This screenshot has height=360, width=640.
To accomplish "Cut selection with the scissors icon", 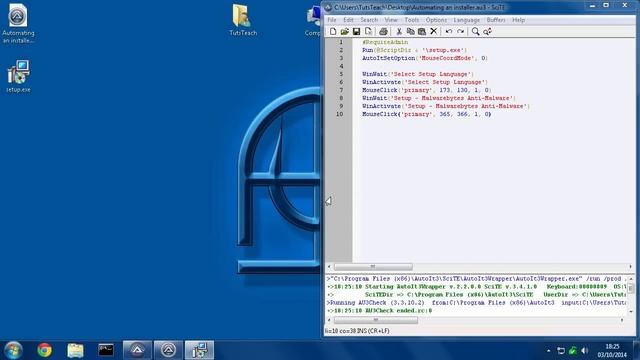I will [399, 31].
